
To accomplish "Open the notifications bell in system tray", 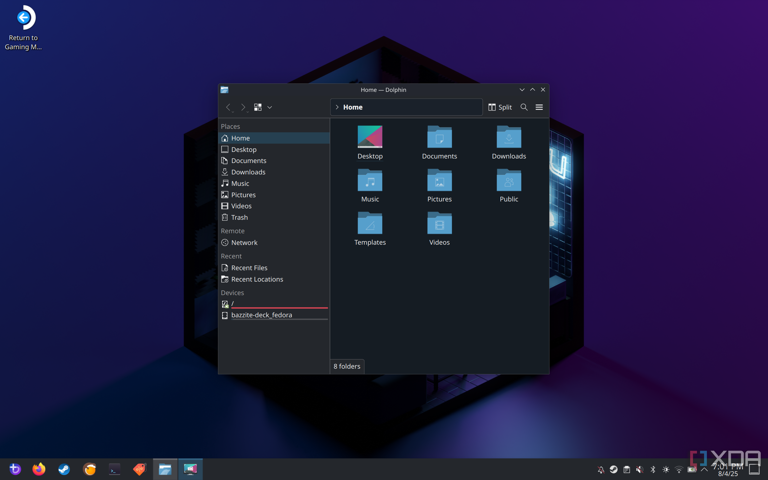I will tap(601, 470).
